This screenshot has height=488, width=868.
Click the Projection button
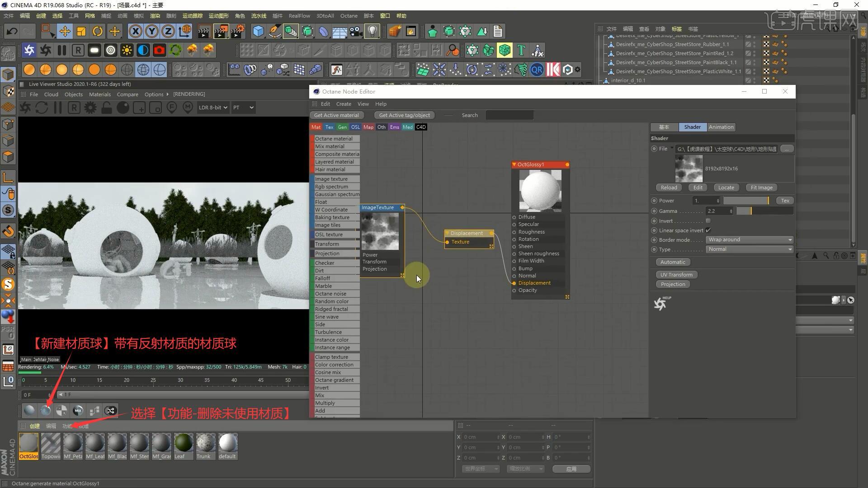click(673, 284)
